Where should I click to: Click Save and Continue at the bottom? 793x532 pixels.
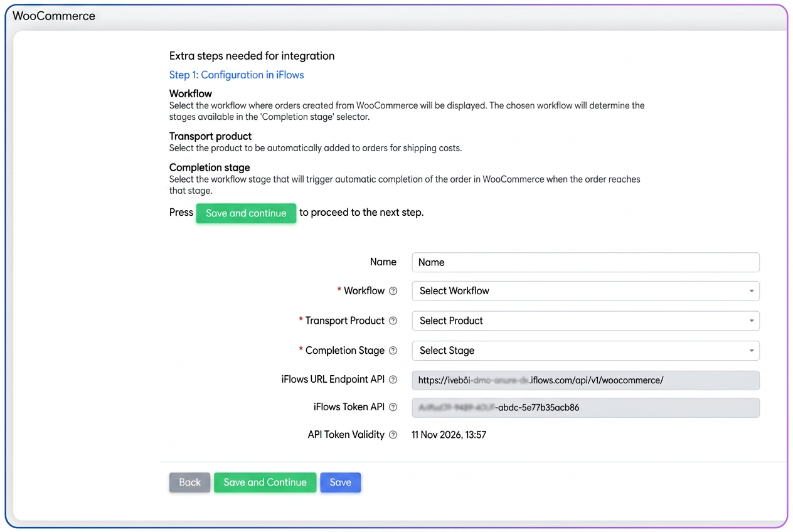pyautogui.click(x=265, y=482)
